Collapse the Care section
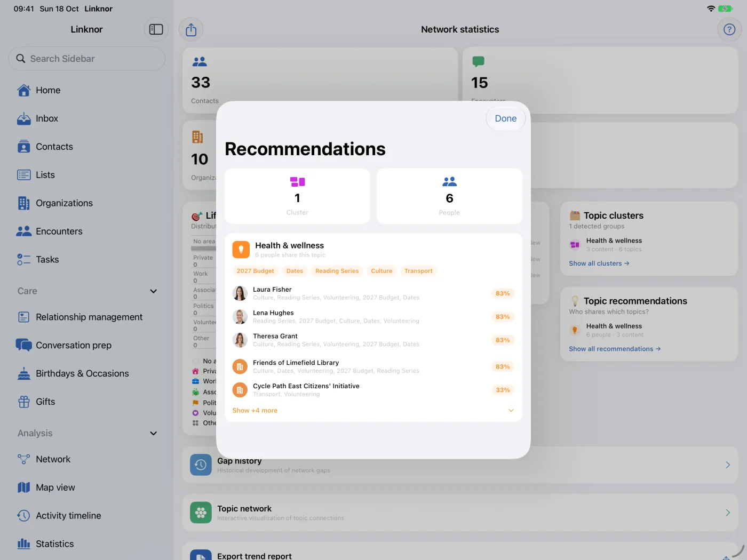747x560 pixels. [x=153, y=291]
